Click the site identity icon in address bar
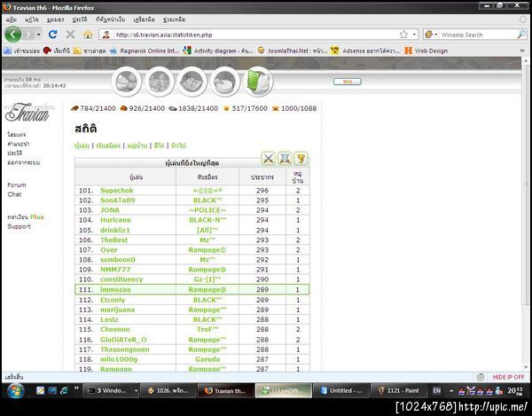532x416 pixels. coord(106,35)
